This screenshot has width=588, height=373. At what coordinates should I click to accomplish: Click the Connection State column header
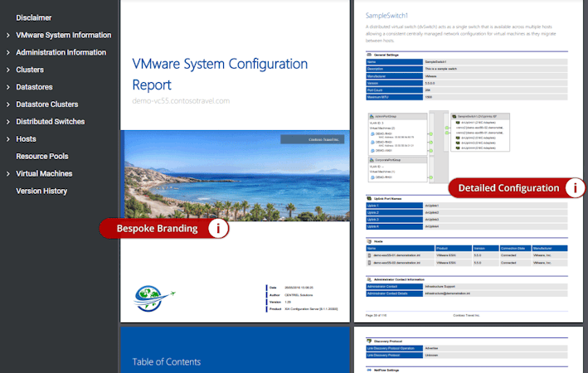point(515,248)
